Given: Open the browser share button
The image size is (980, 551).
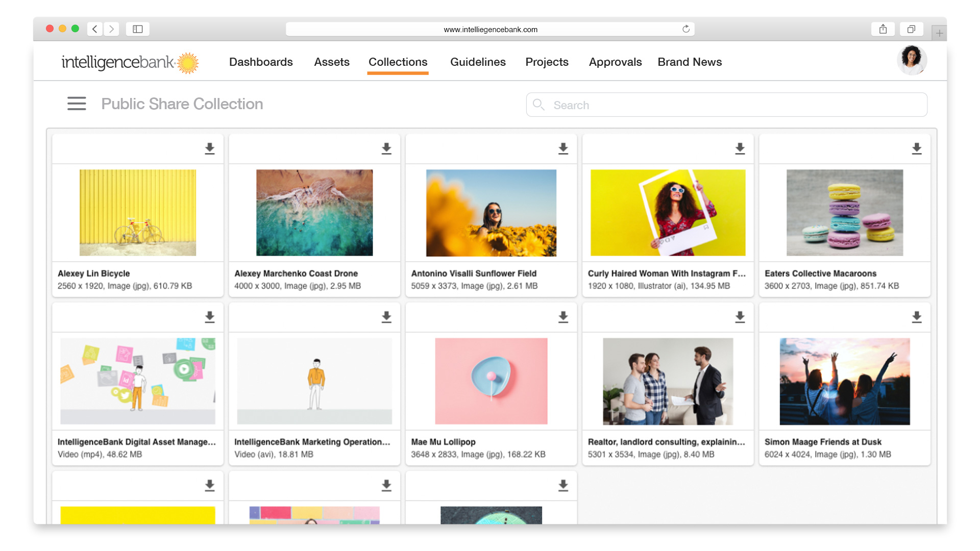Looking at the screenshot, I should click(883, 29).
